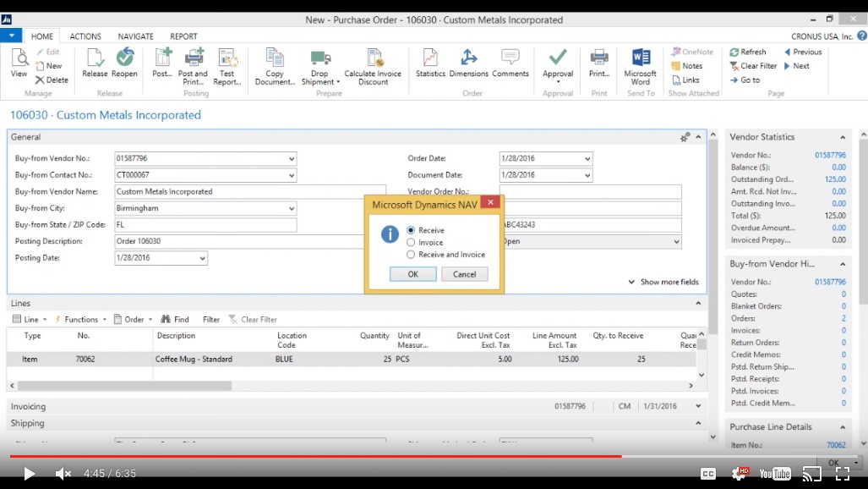Enter fullscreen video mode
Screen dimensions: 868x489
(843, 474)
